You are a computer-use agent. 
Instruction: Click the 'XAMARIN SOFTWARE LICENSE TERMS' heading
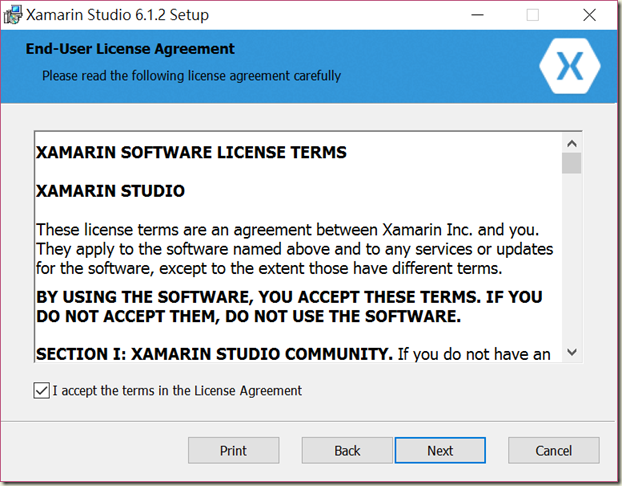point(191,152)
